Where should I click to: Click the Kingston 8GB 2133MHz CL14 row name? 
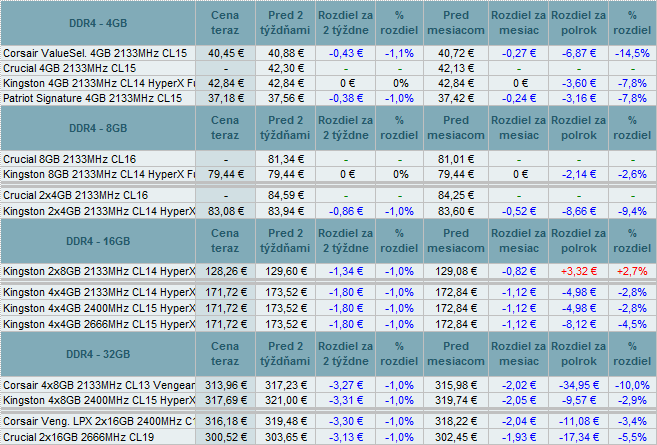(x=99, y=174)
